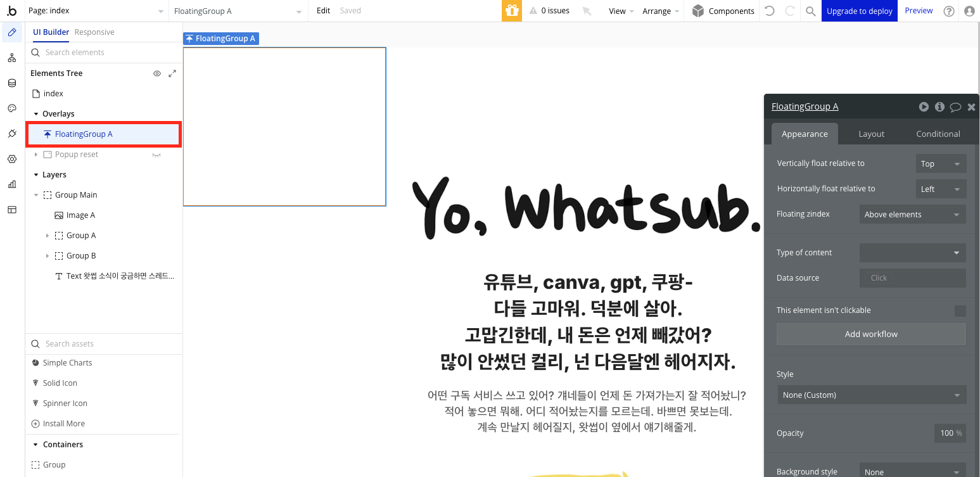Click the Undo arrow icon
Viewport: 980px width, 477px height.
tap(770, 11)
